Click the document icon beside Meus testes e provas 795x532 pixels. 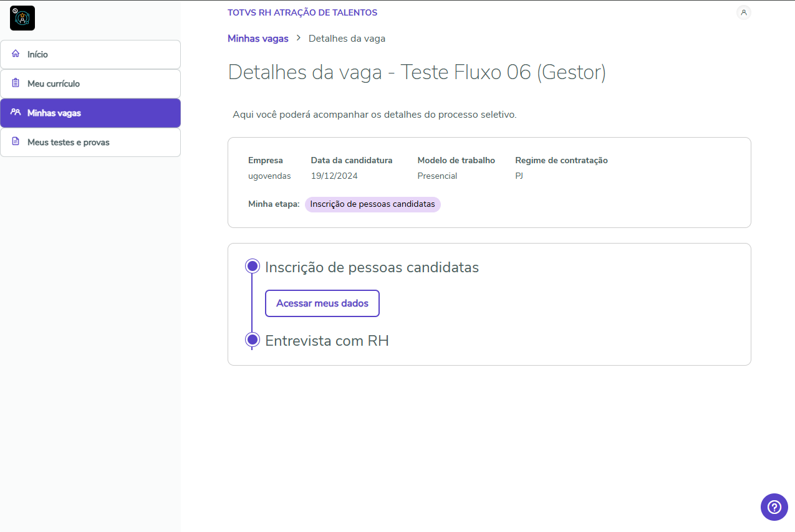click(16, 142)
